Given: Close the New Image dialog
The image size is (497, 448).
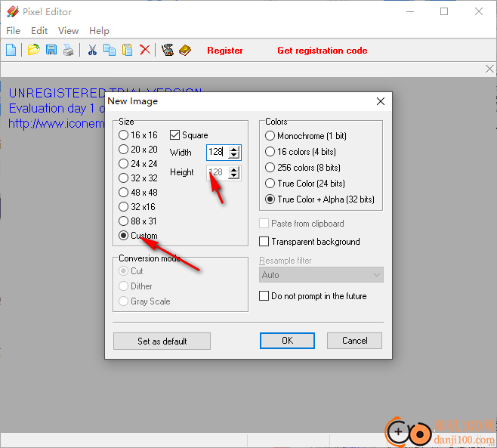Looking at the screenshot, I should click(381, 101).
